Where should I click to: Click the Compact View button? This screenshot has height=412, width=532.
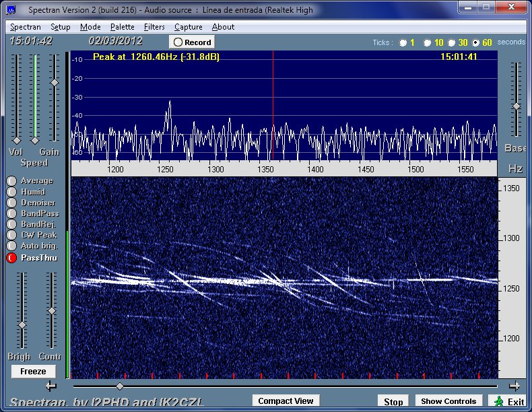tap(286, 401)
